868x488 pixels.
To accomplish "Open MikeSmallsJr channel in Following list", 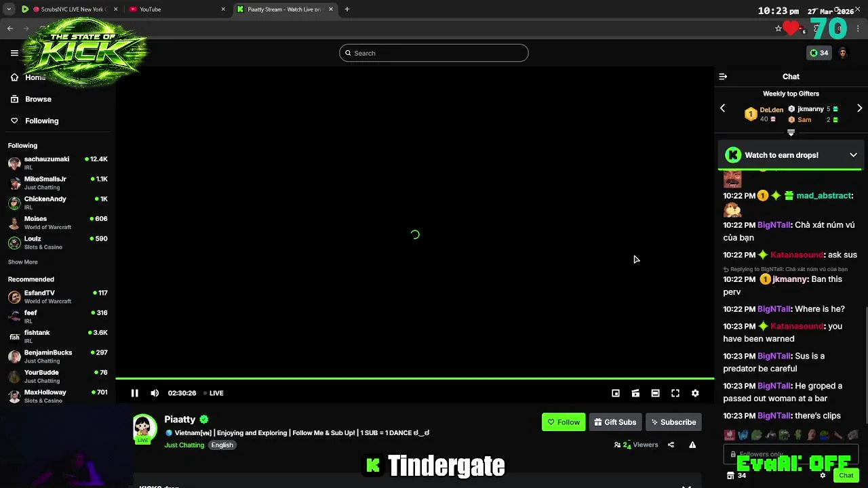I will tap(58, 183).
